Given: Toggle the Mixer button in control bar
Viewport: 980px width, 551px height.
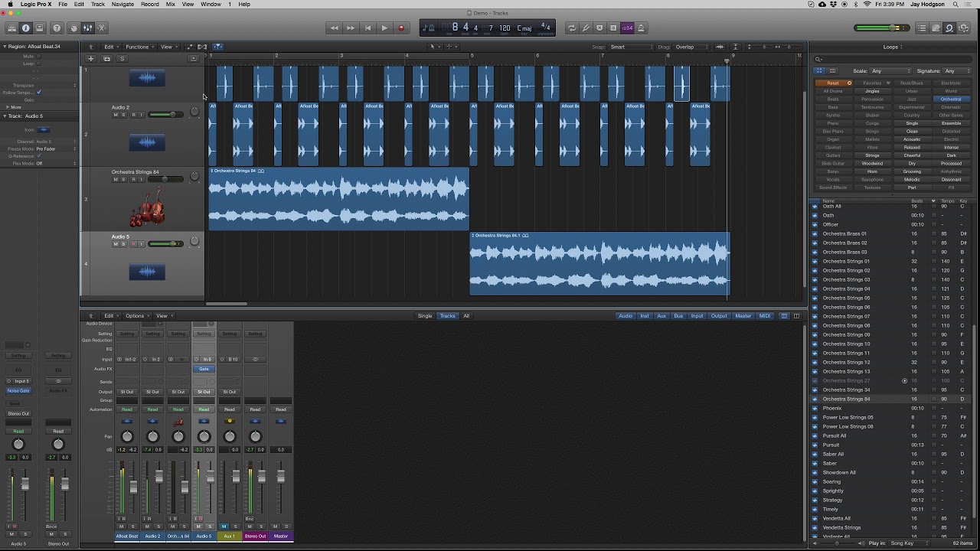Looking at the screenshot, I should pos(87,28).
